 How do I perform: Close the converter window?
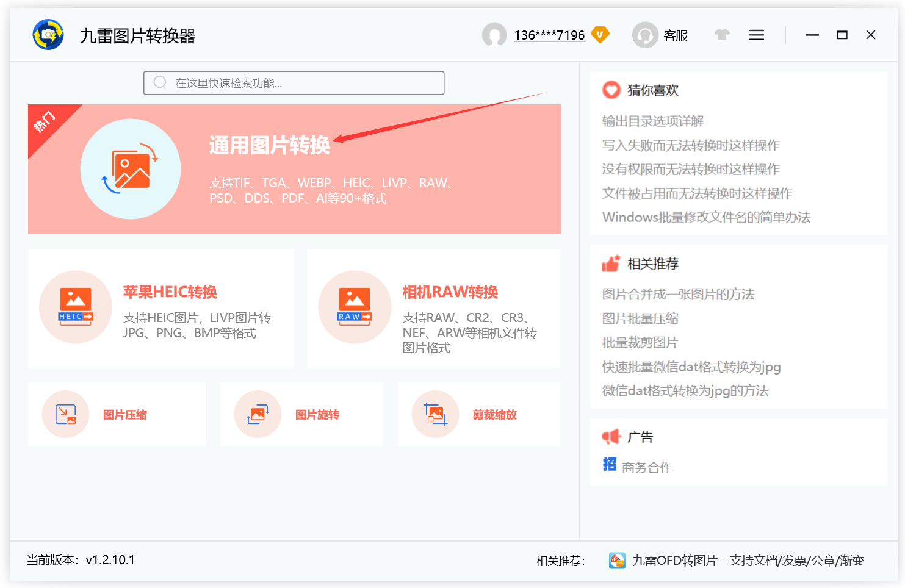871,35
